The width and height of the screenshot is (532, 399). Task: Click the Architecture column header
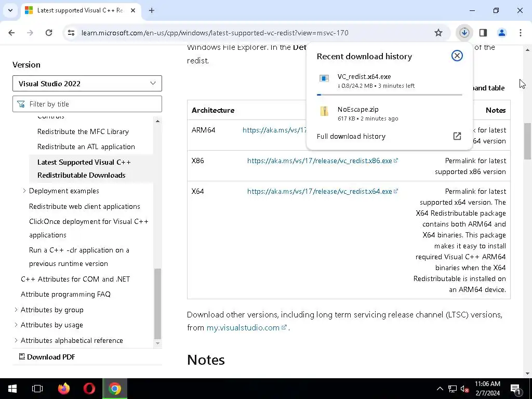point(213,110)
